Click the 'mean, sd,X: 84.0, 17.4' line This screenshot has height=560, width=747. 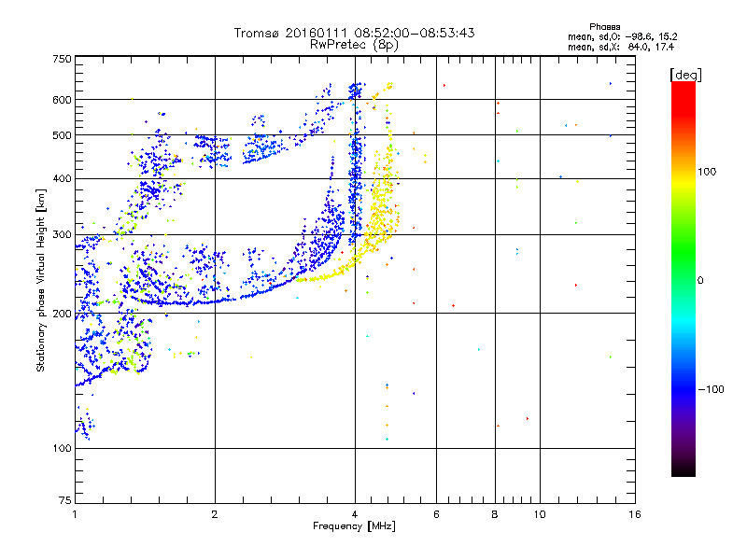(x=621, y=47)
